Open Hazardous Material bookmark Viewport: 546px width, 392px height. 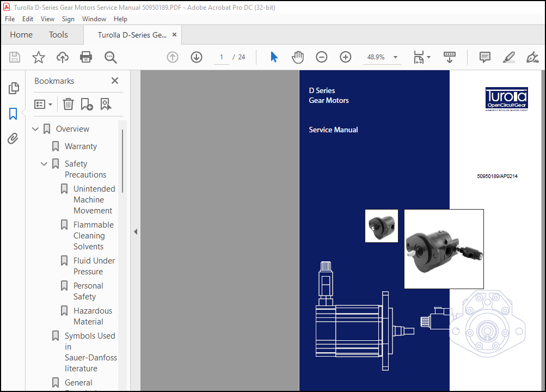tap(93, 316)
